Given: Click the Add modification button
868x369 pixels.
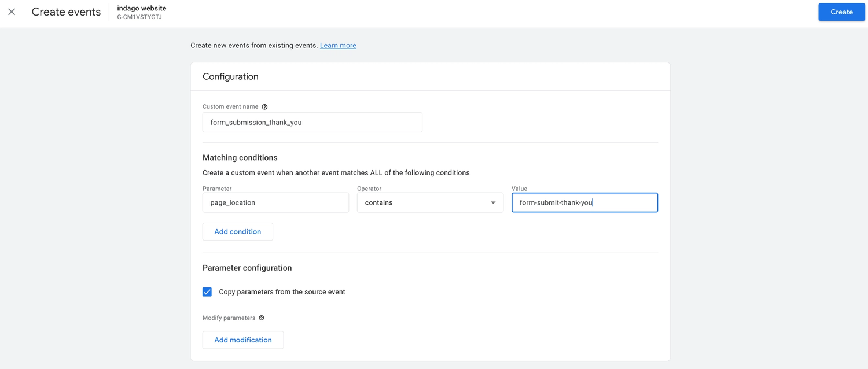Looking at the screenshot, I should click(x=242, y=340).
